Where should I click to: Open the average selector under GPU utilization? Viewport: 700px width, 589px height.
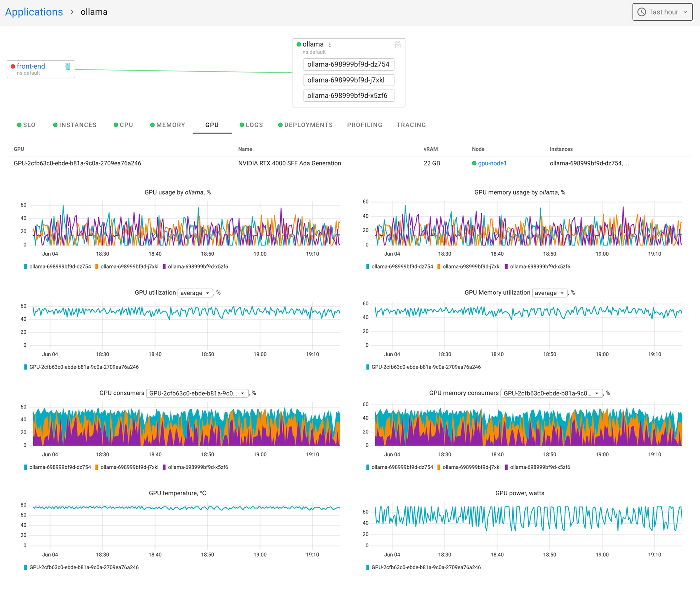195,293
